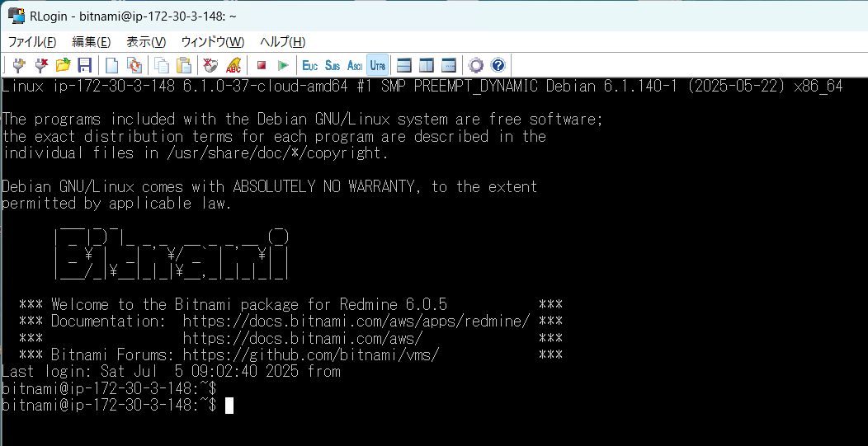Click the copy icon in toolbar
Image resolution: width=868 pixels, height=446 pixels.
(x=162, y=65)
